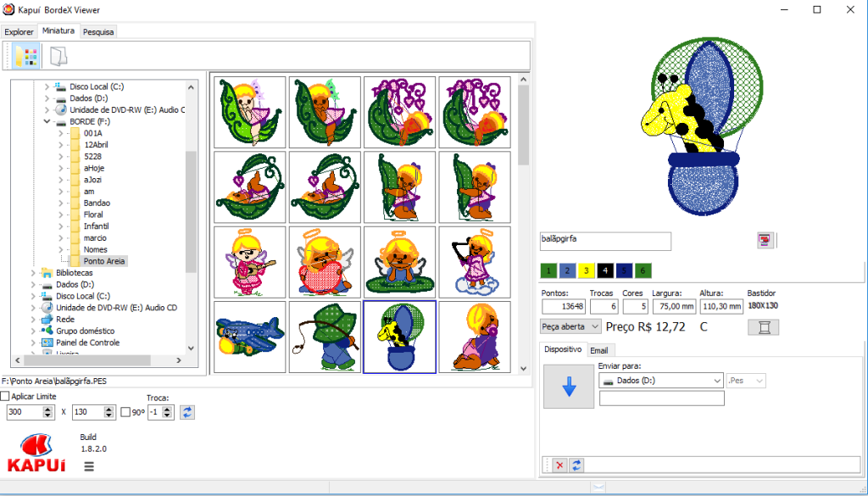The width and height of the screenshot is (868, 496).
Task: Click the red X icon in device panel
Action: (x=559, y=465)
